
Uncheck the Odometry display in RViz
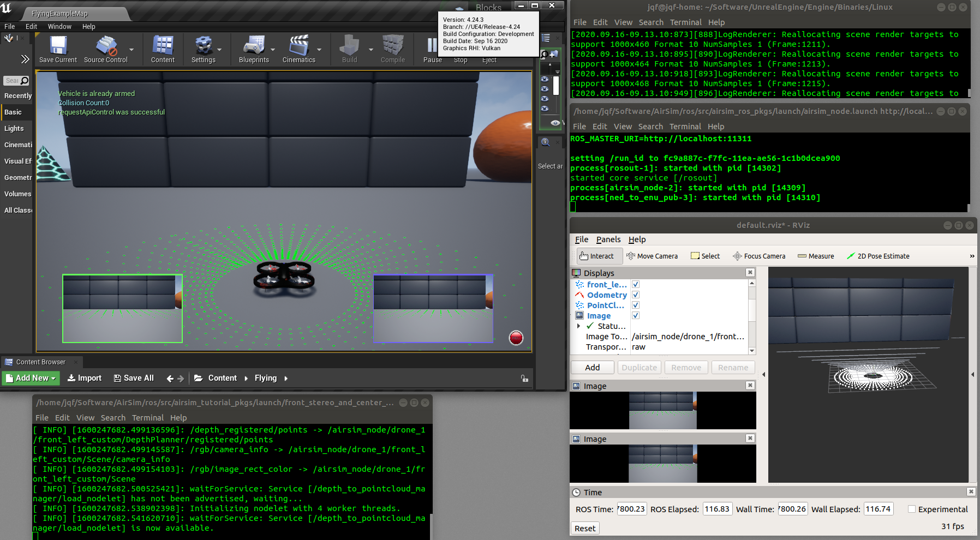pyautogui.click(x=635, y=295)
